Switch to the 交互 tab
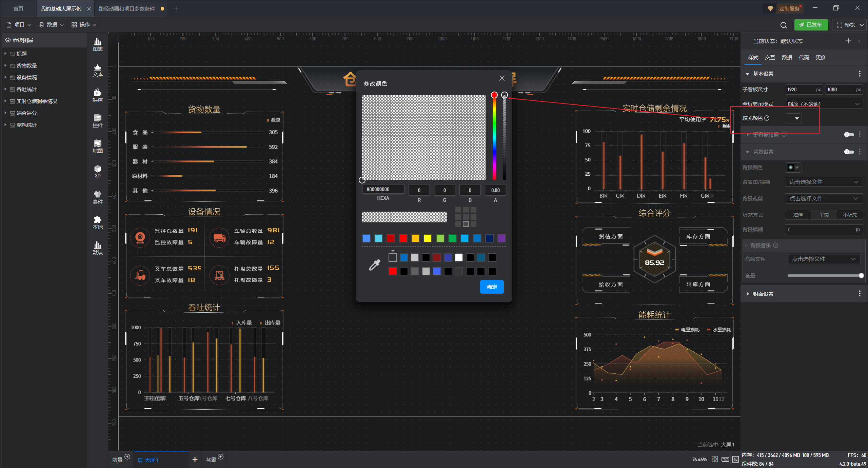 [770, 58]
